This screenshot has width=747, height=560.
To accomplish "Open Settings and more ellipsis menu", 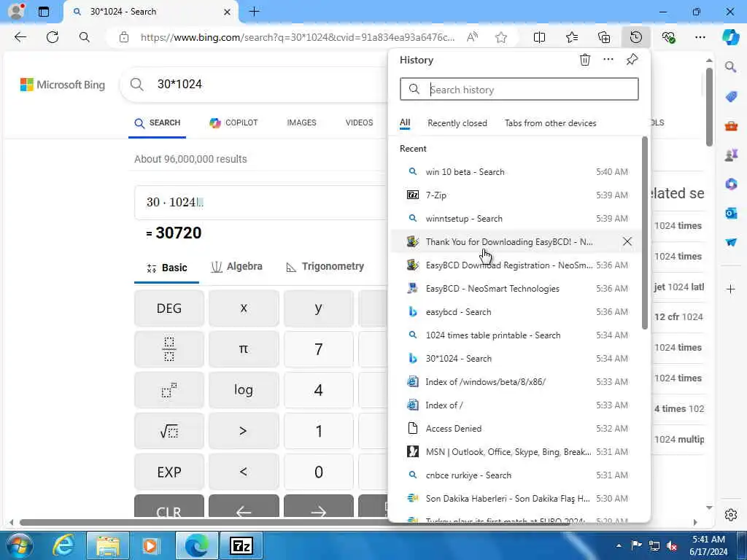I will [700, 37].
